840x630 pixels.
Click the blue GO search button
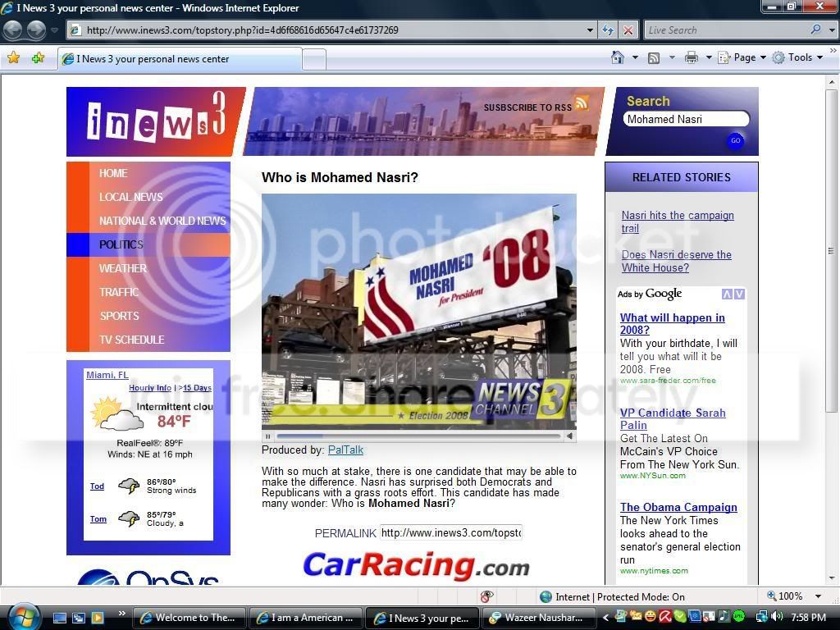pos(736,140)
